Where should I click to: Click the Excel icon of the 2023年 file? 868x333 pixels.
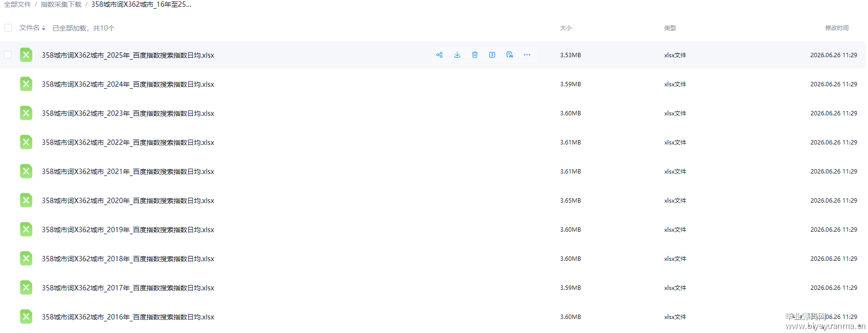pyautogui.click(x=26, y=113)
